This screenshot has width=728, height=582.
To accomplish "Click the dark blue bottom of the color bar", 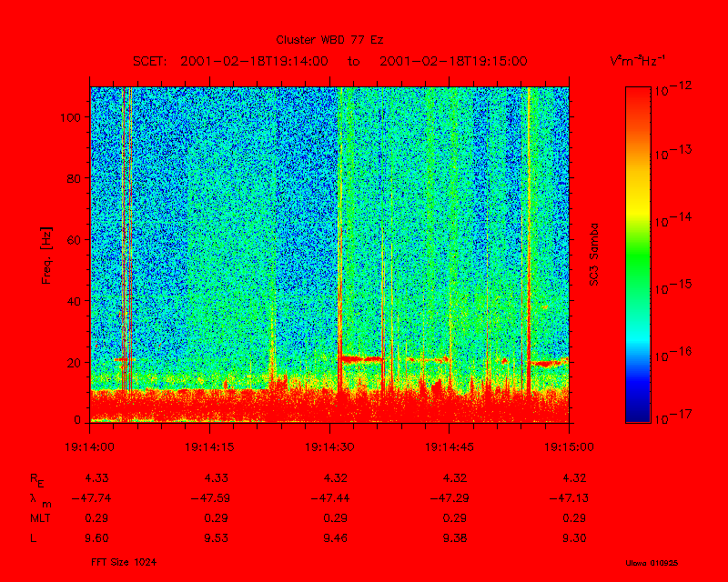I will (638, 415).
